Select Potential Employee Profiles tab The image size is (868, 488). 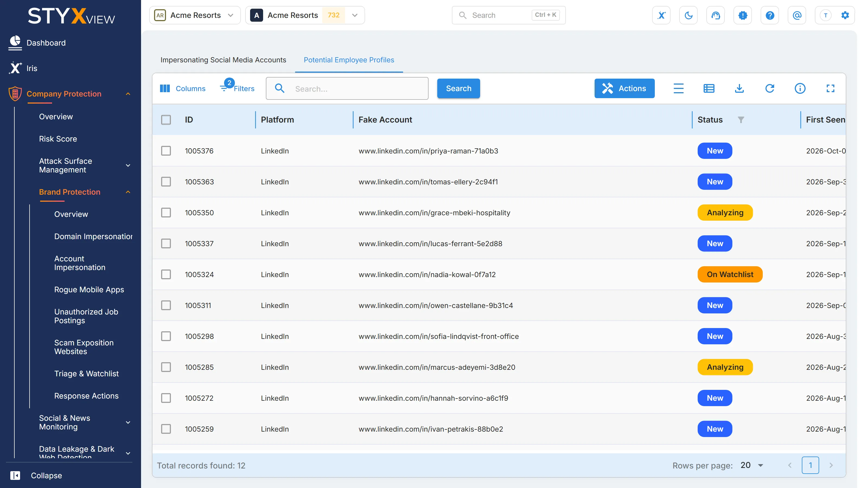click(349, 60)
